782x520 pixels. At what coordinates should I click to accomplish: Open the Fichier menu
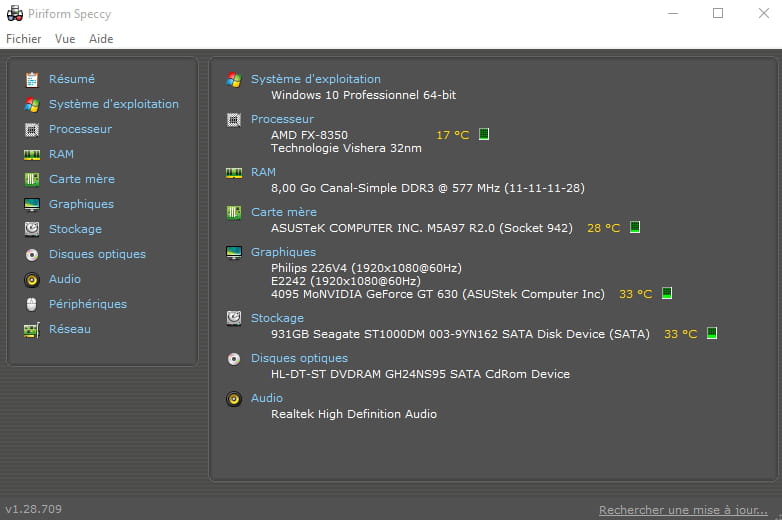[24, 39]
